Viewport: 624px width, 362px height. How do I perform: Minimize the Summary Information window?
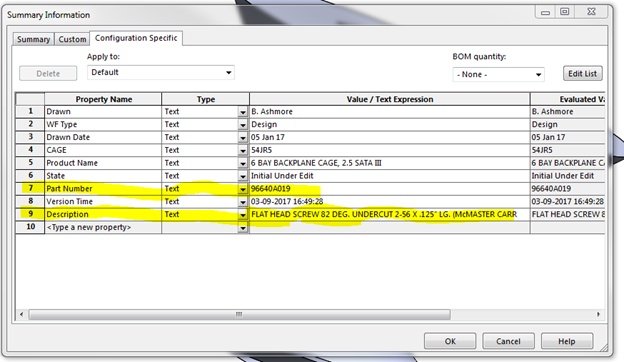(545, 12)
